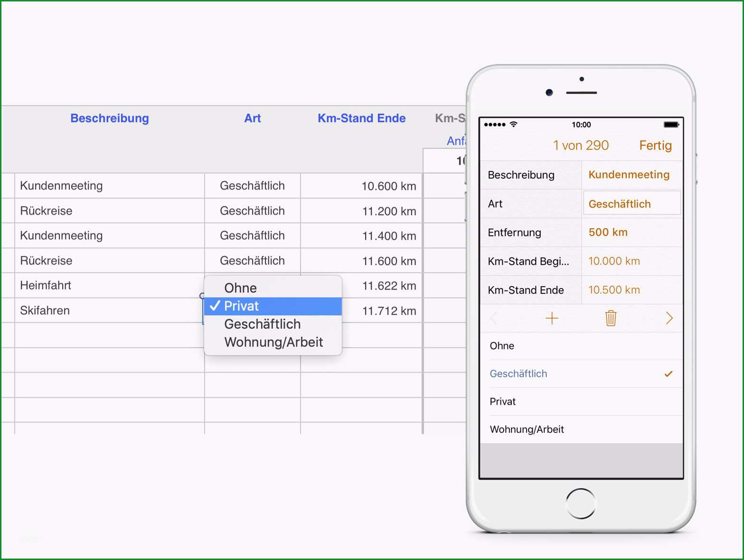Open Art dropdown for 11.200 km row
Viewport: 744px width, 560px height.
(253, 211)
